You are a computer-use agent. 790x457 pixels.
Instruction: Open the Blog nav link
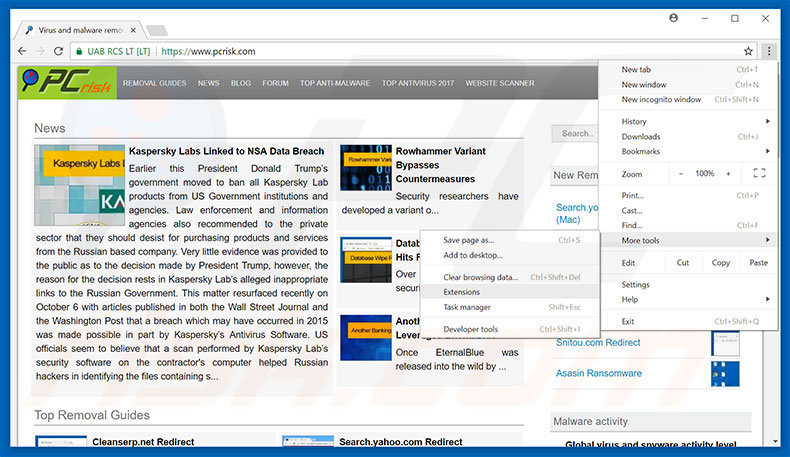click(241, 83)
